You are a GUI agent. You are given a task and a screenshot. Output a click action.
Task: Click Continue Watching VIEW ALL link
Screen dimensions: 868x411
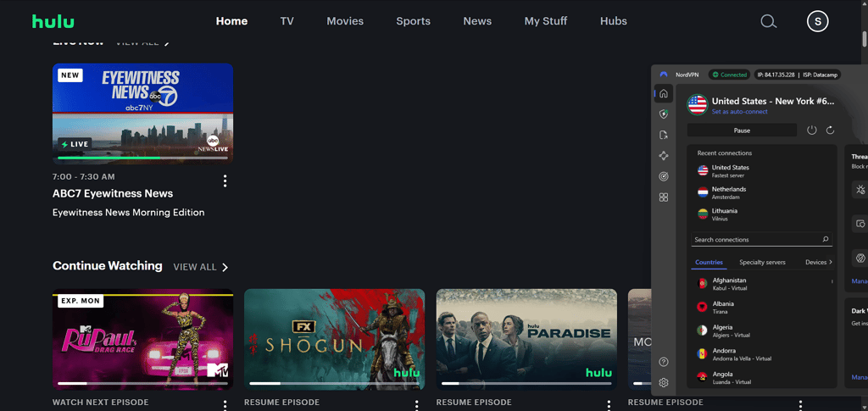(195, 267)
